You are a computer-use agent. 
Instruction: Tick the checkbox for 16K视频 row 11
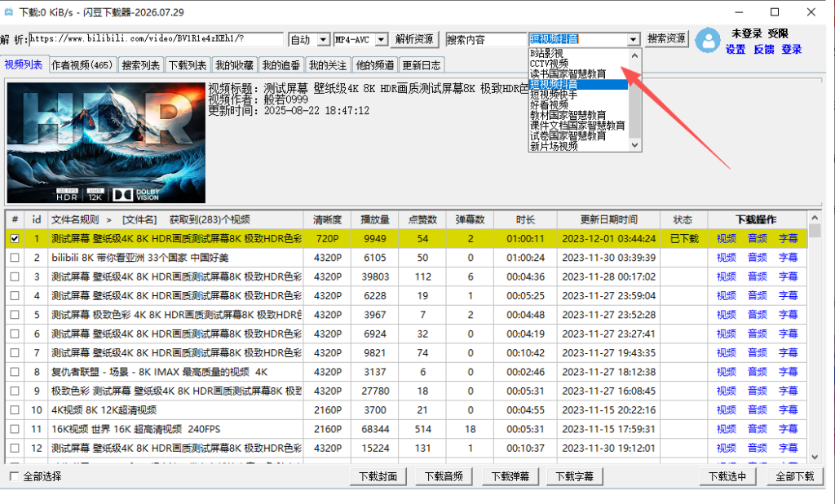15,429
